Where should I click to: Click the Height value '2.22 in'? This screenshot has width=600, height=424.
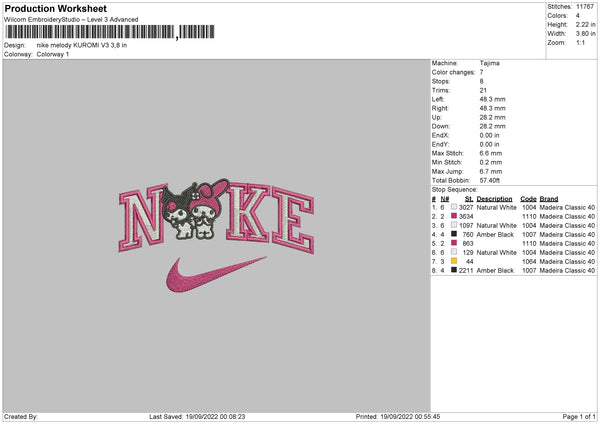click(x=585, y=24)
